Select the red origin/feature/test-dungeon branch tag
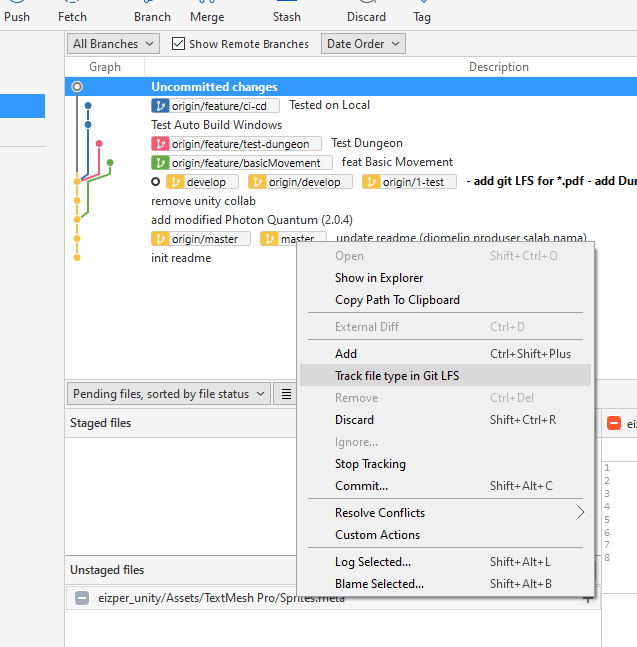The height and width of the screenshot is (647, 637). [236, 144]
